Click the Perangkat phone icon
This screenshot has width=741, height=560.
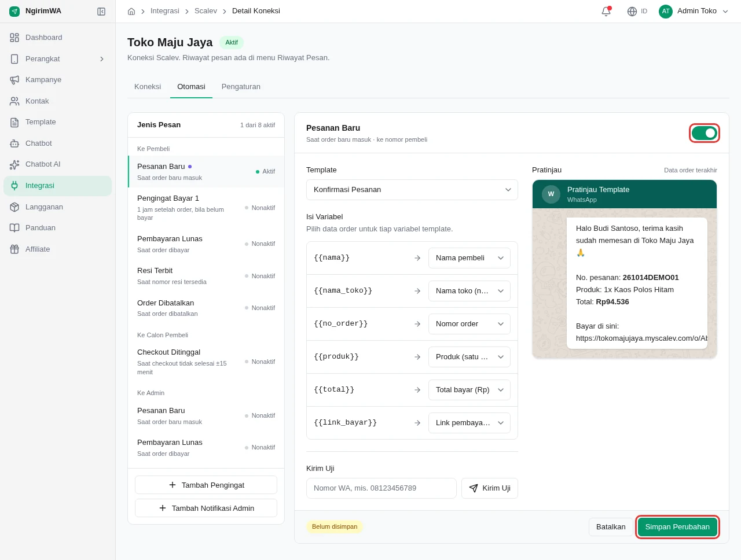pos(14,59)
